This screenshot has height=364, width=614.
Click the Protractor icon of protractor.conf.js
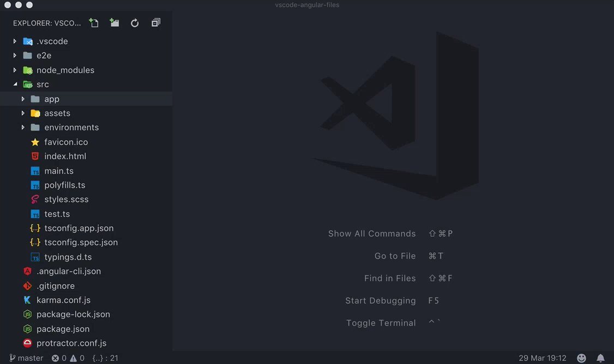point(27,343)
